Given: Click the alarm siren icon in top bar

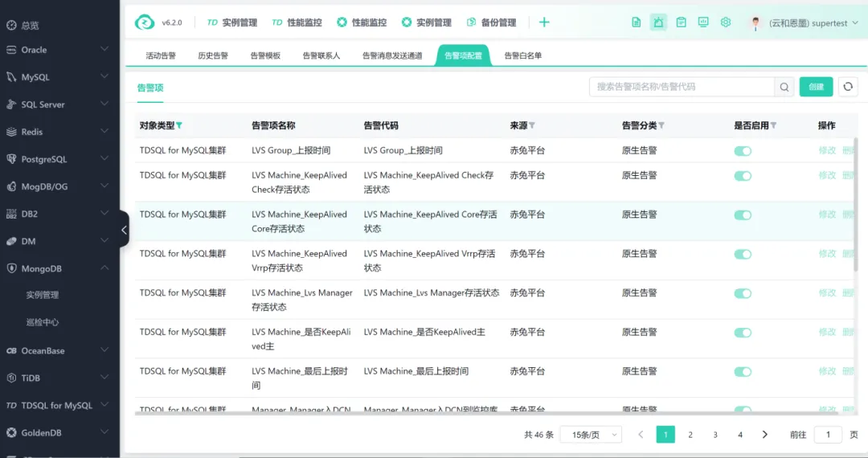Looking at the screenshot, I should click(658, 22).
